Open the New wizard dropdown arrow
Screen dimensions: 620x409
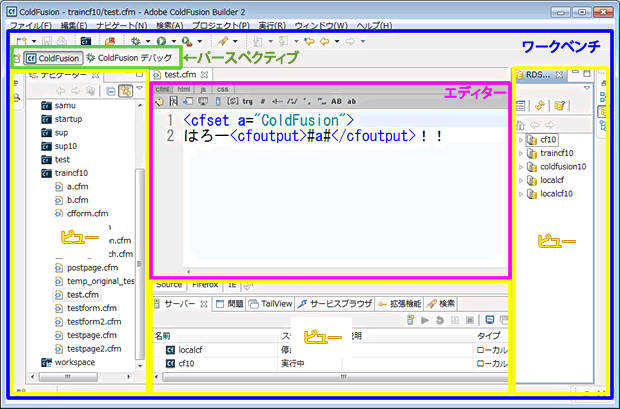34,41
